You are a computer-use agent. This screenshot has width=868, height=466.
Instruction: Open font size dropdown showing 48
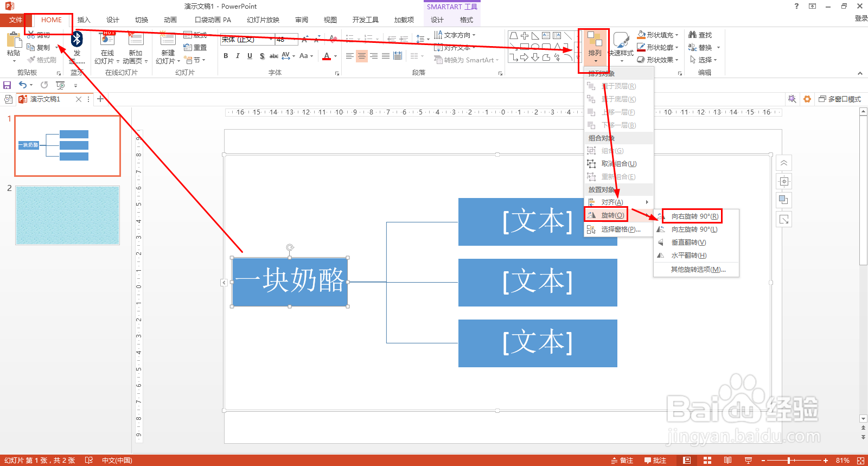(286, 39)
